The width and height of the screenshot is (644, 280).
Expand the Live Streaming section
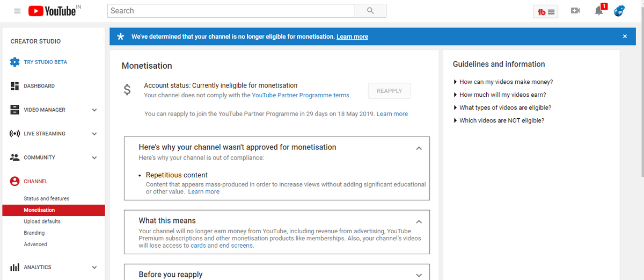coord(94,134)
